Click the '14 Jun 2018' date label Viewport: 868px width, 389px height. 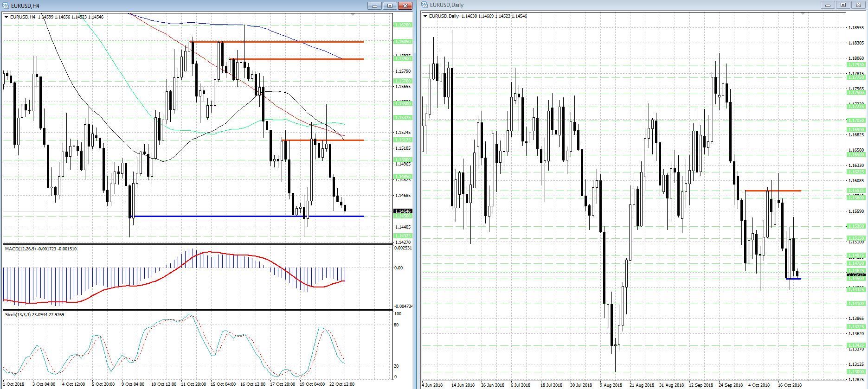point(463,385)
